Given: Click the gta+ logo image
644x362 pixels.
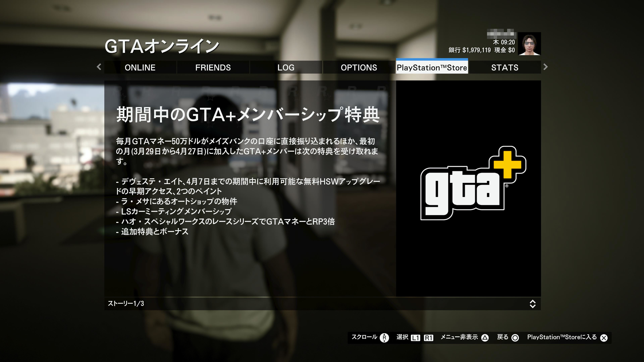Looking at the screenshot, I should pyautogui.click(x=473, y=183).
